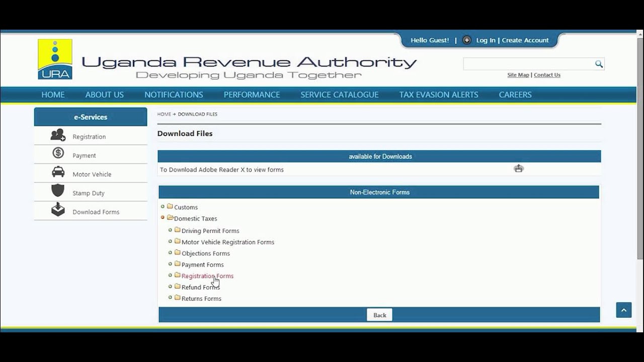Expand Motor Vehicle Registration Forms bullet

170,241
